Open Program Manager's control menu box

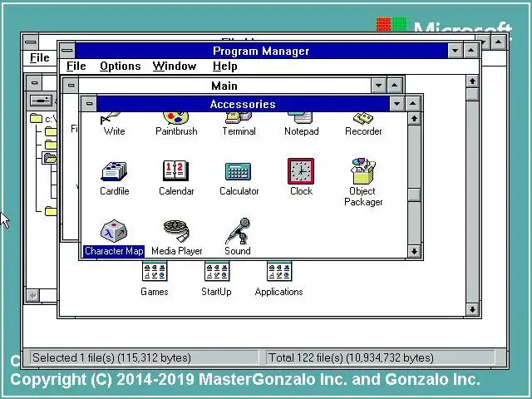pyautogui.click(x=67, y=51)
